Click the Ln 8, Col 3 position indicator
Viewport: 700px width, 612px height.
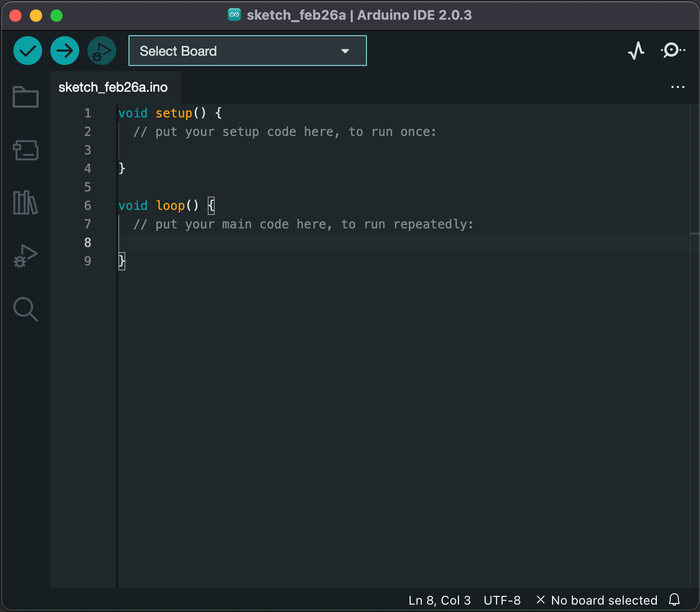(x=439, y=600)
